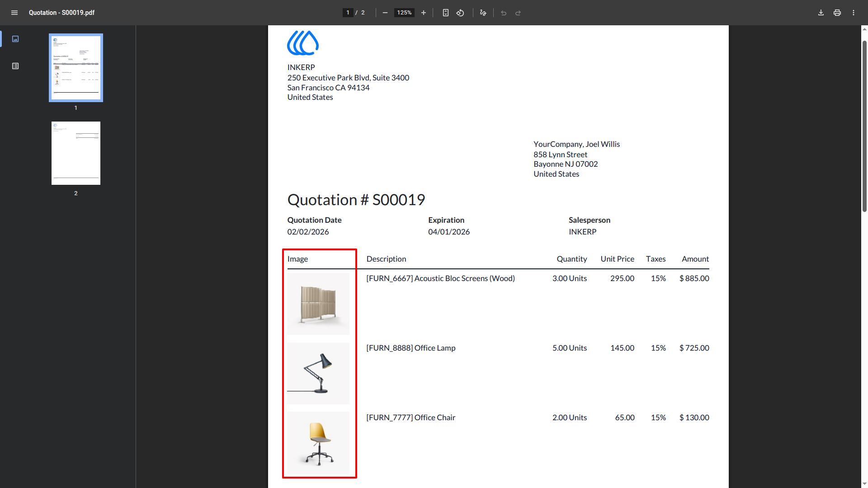This screenshot has width=868, height=488.
Task: Click the vertical scrollbar thumb
Action: (864, 126)
